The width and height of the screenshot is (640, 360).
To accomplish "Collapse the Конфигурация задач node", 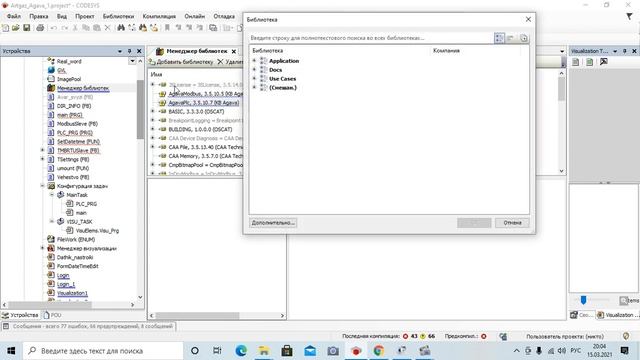I will 42,186.
